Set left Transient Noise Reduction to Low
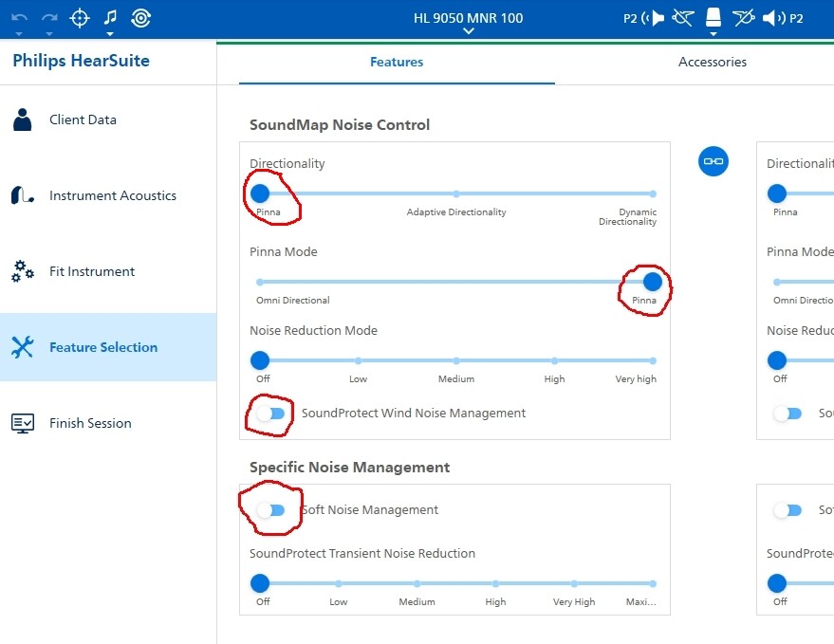 [x=339, y=583]
